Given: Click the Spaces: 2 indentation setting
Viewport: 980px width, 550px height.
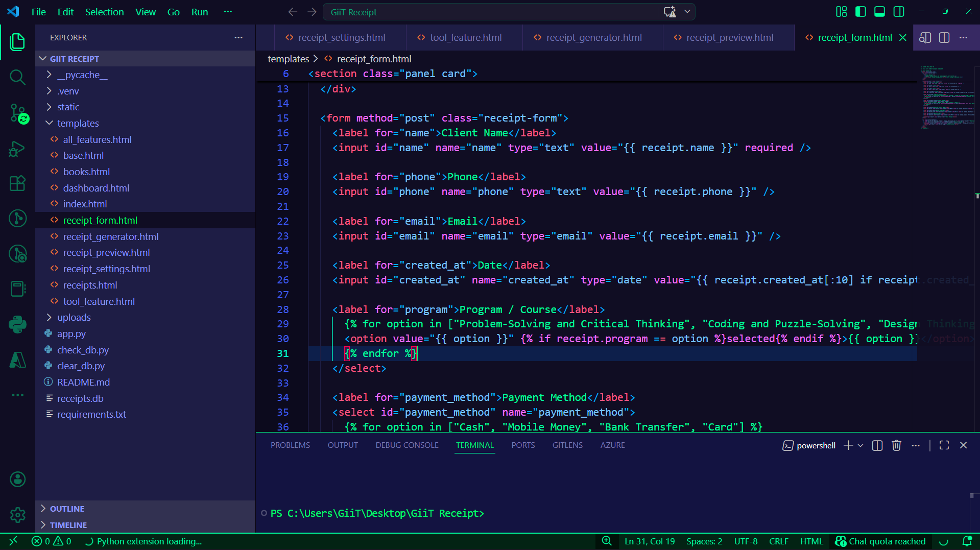Looking at the screenshot, I should point(704,541).
